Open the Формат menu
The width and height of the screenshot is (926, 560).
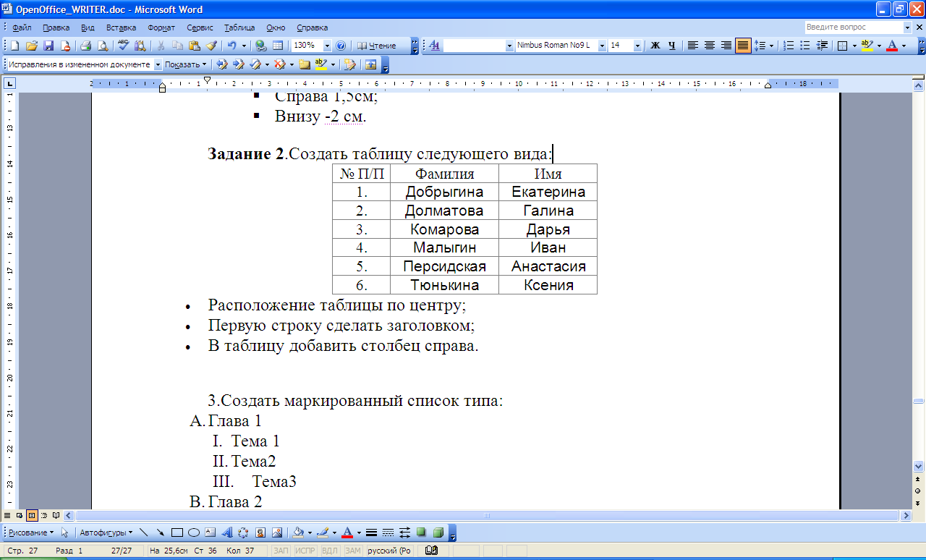(161, 27)
